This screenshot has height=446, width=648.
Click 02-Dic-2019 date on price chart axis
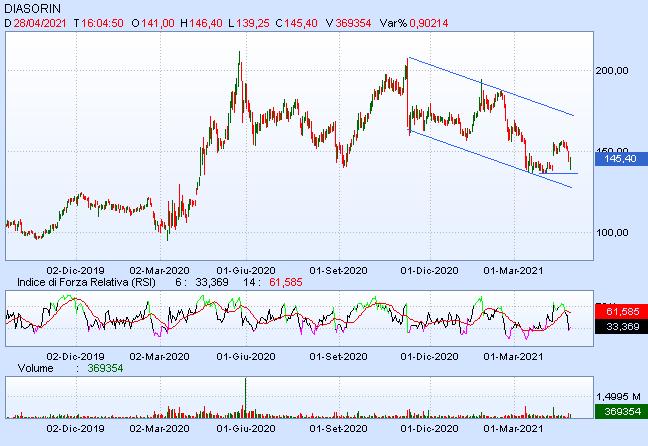(x=75, y=271)
